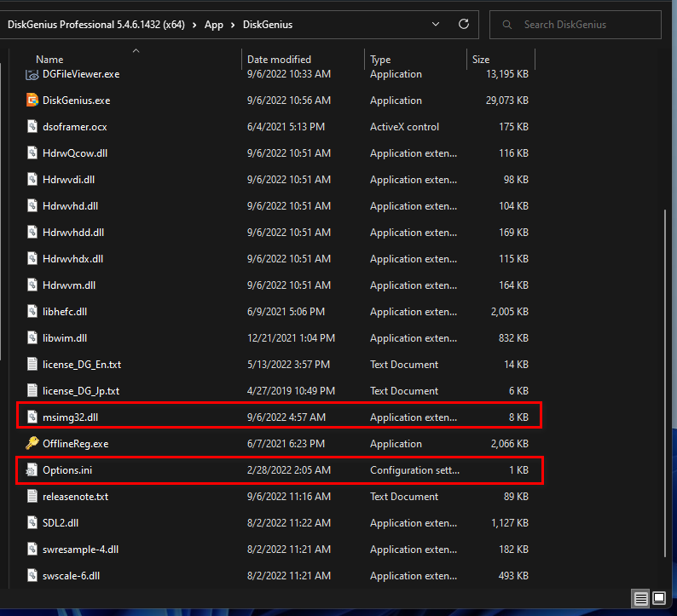This screenshot has width=677, height=616.
Task: Go to the App folder breadcrumb
Action: 214,25
